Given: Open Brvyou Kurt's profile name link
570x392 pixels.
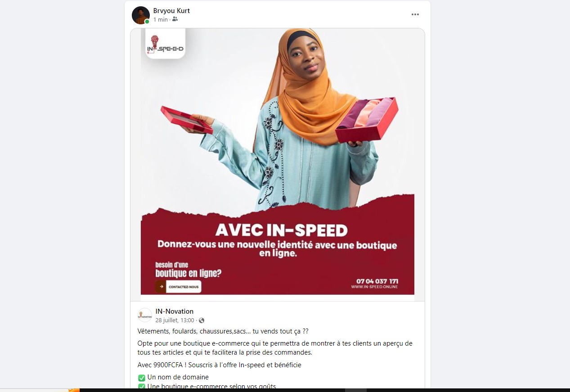Looking at the screenshot, I should pyautogui.click(x=171, y=11).
